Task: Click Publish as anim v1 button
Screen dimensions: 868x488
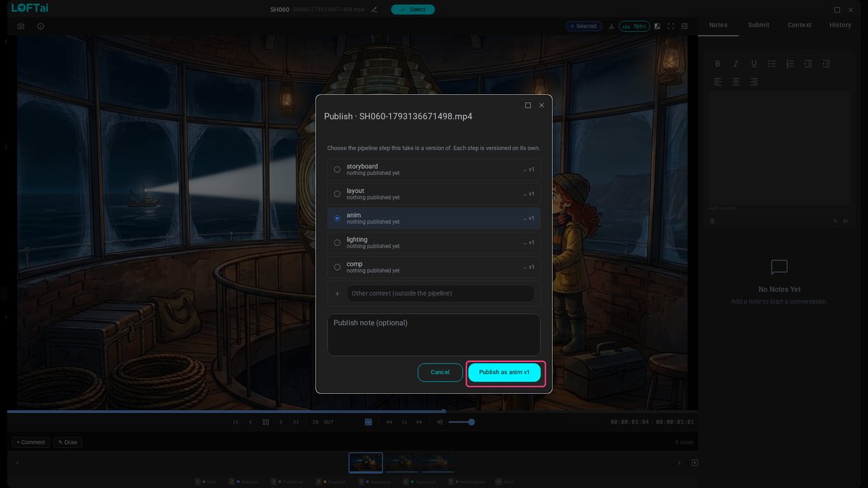Action: coord(505,372)
